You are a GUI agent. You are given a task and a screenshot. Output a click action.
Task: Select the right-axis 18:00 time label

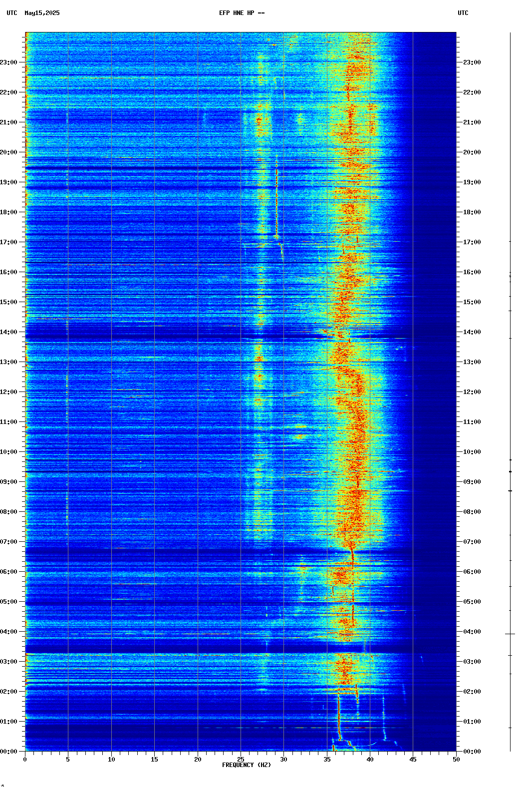point(472,212)
